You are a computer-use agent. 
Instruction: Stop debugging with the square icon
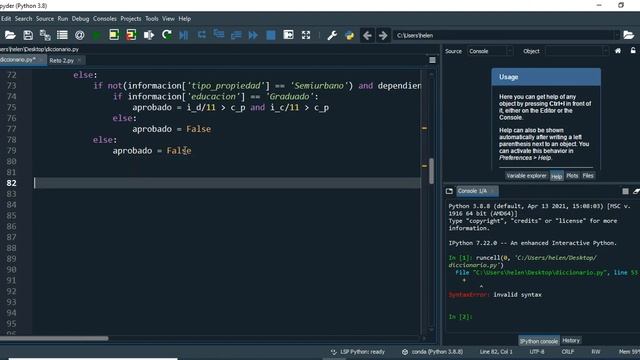271,35
